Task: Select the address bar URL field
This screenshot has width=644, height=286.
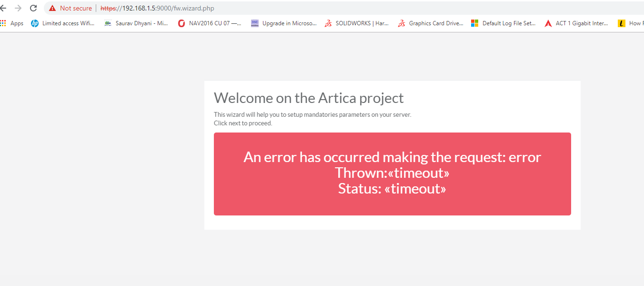Action: click(x=343, y=8)
